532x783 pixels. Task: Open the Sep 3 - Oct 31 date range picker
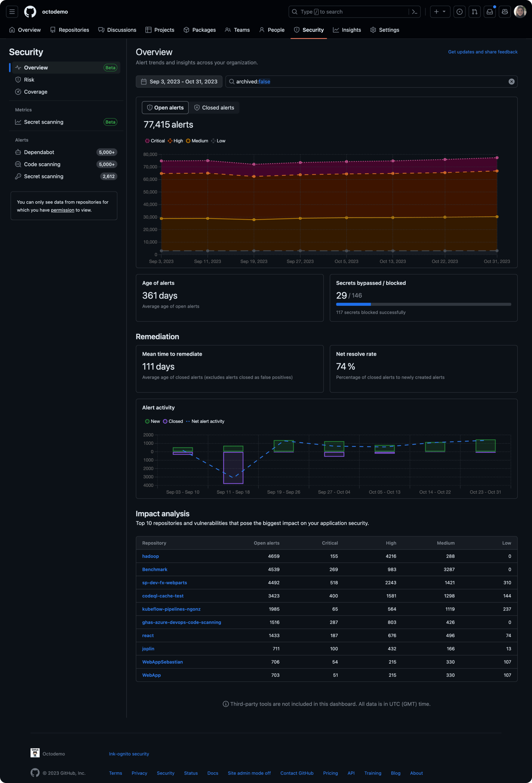click(x=179, y=82)
